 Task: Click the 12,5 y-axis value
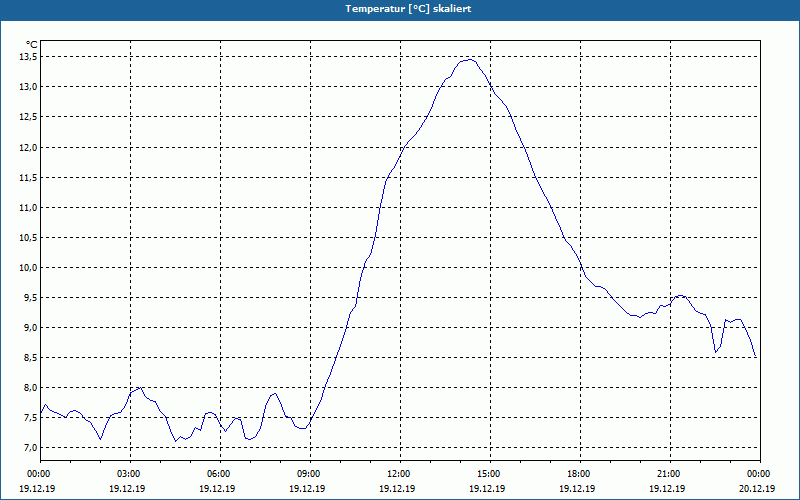click(x=29, y=117)
